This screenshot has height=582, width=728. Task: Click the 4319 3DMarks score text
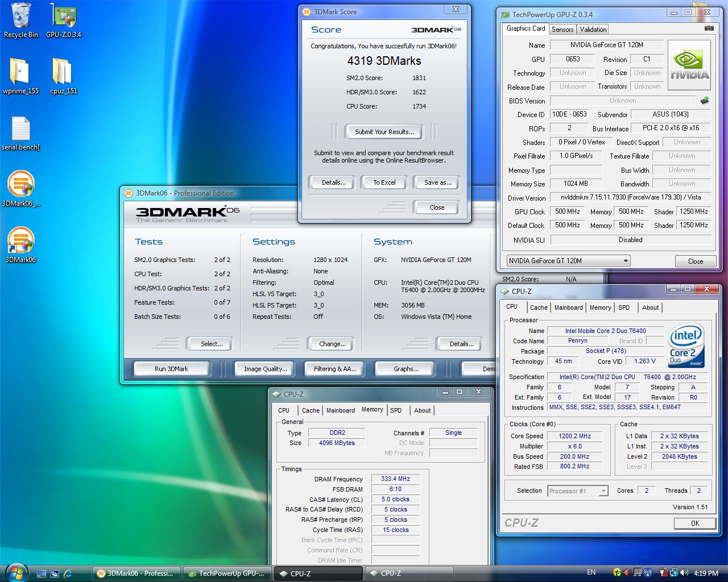[x=384, y=61]
